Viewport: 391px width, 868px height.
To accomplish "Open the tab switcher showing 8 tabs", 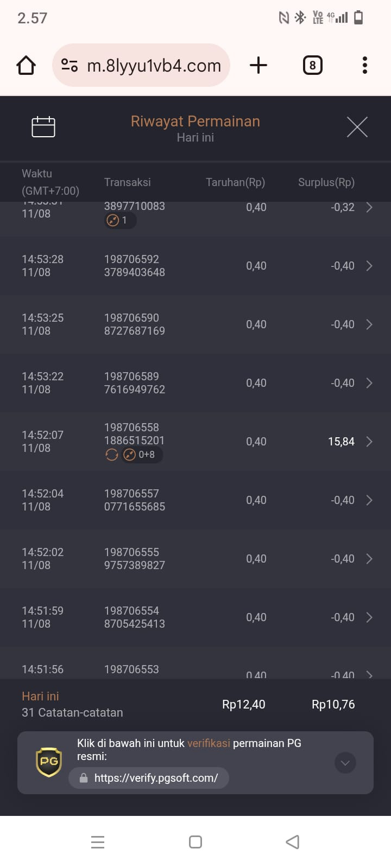I will point(312,65).
